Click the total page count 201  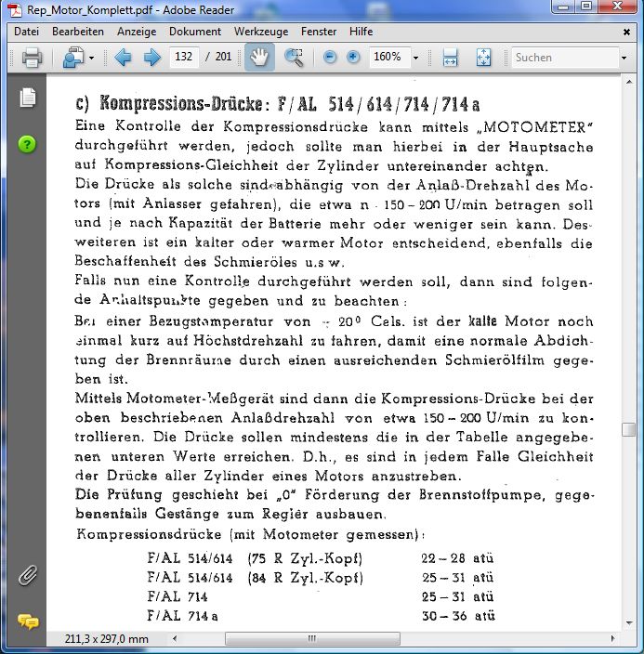[223, 57]
